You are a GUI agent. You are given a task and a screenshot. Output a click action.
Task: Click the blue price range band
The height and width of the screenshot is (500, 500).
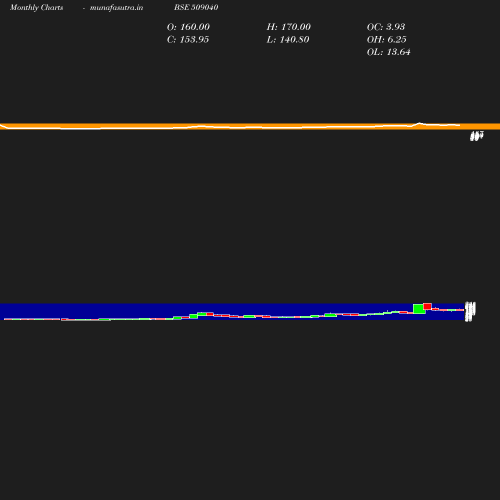click(232, 312)
